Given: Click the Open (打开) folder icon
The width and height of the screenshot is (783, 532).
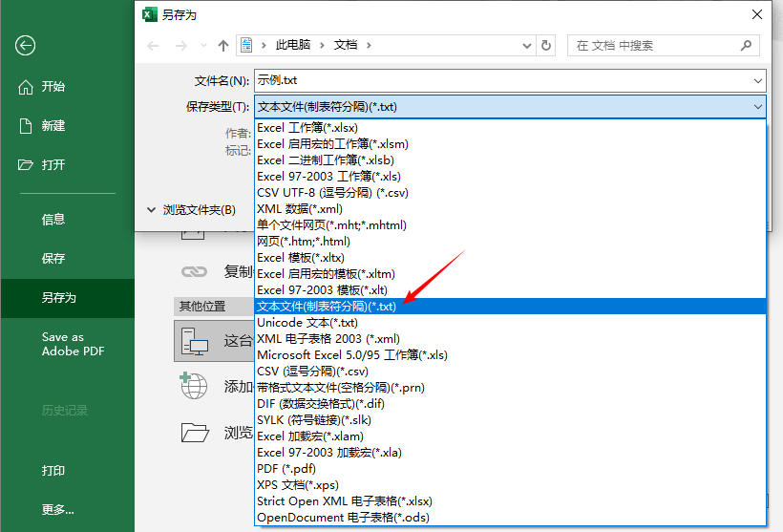Looking at the screenshot, I should point(26,165).
